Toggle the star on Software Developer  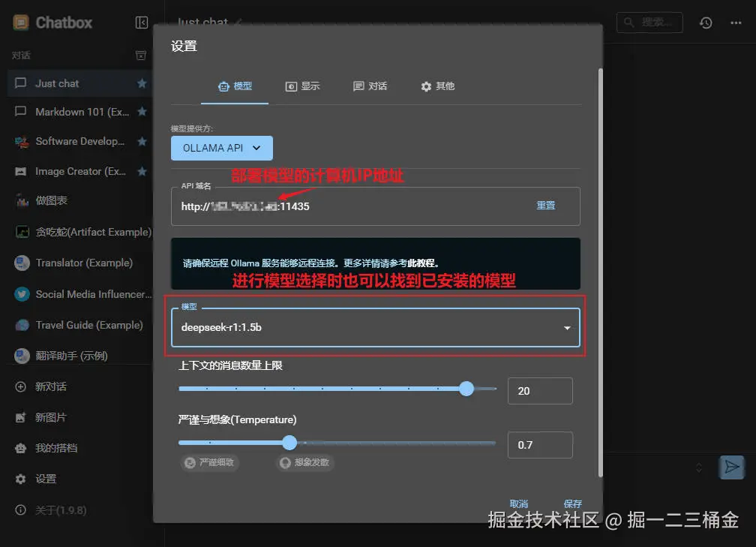point(142,141)
